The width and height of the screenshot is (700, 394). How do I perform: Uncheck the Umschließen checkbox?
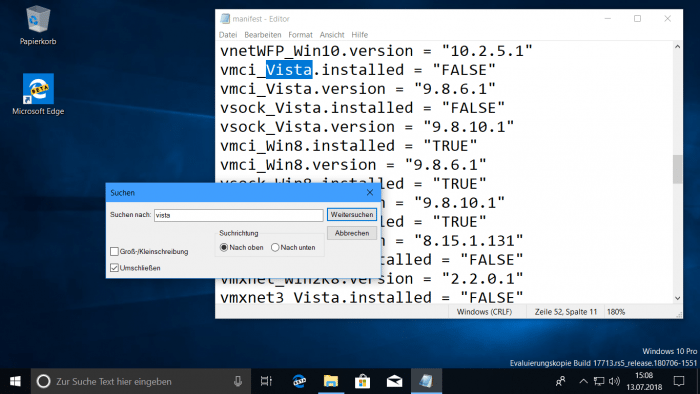114,268
